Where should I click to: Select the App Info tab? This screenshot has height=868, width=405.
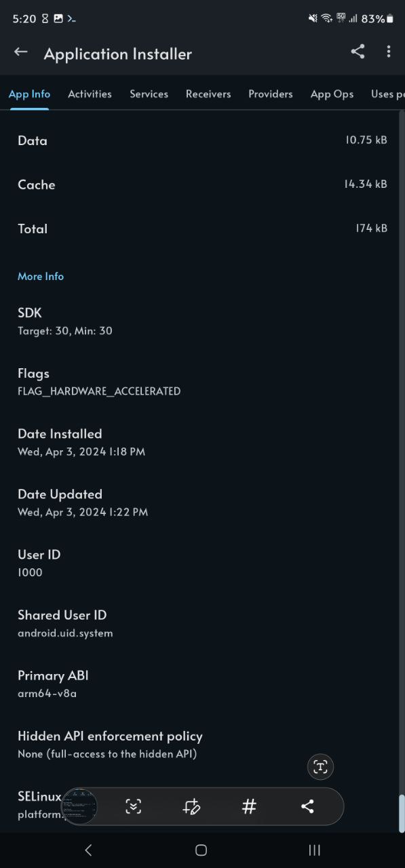(x=29, y=94)
